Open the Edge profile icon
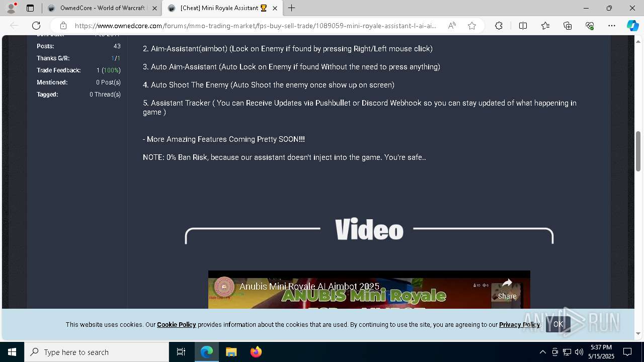The width and height of the screenshot is (644, 362). pos(11,8)
